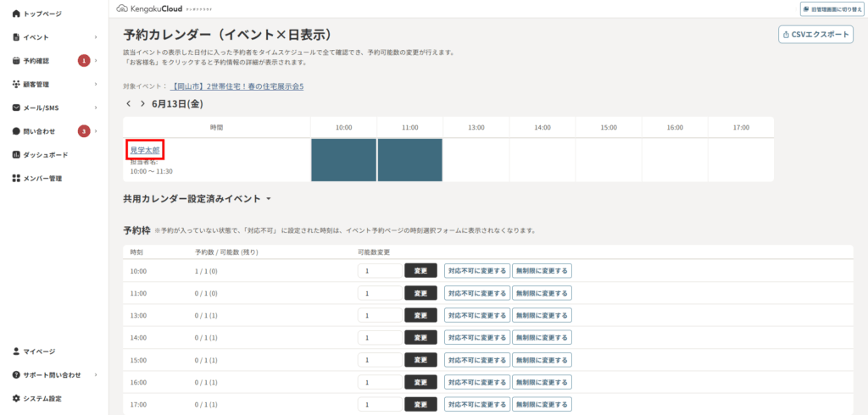Screen dimensions: 868x415
Task: Click 無制限に変更する for 10:00
Action: click(542, 270)
